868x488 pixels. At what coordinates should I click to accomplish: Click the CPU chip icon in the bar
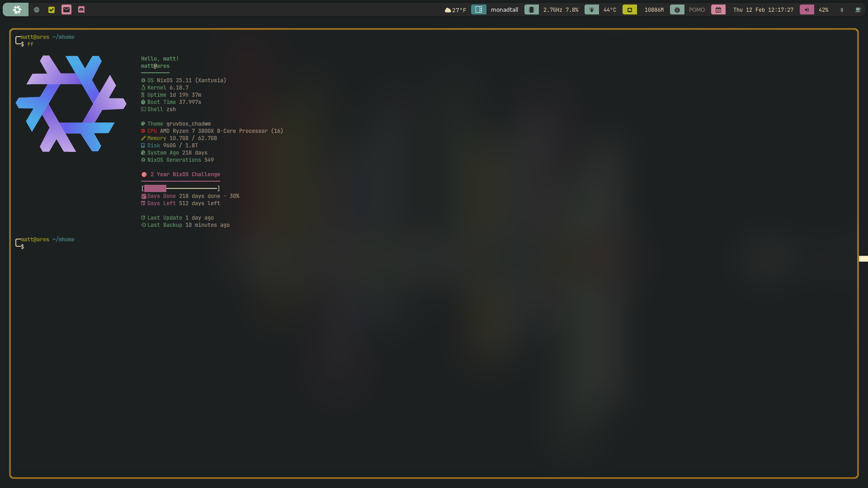click(531, 9)
